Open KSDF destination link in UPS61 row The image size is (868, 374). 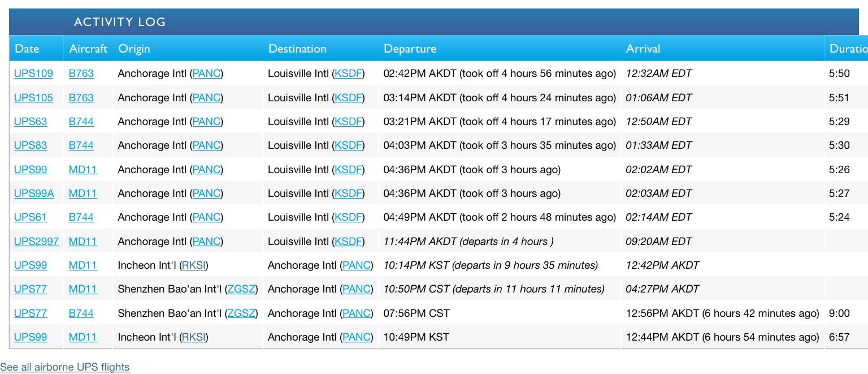(x=348, y=217)
